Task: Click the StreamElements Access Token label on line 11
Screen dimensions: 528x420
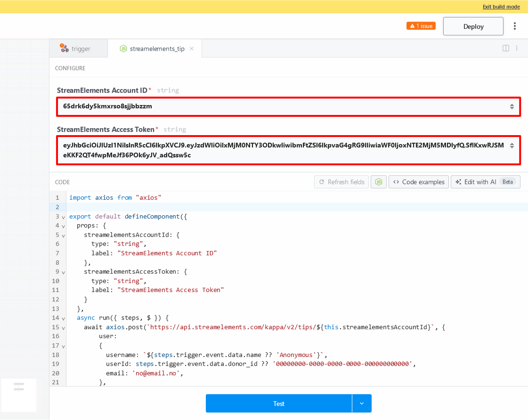Action: (171, 290)
